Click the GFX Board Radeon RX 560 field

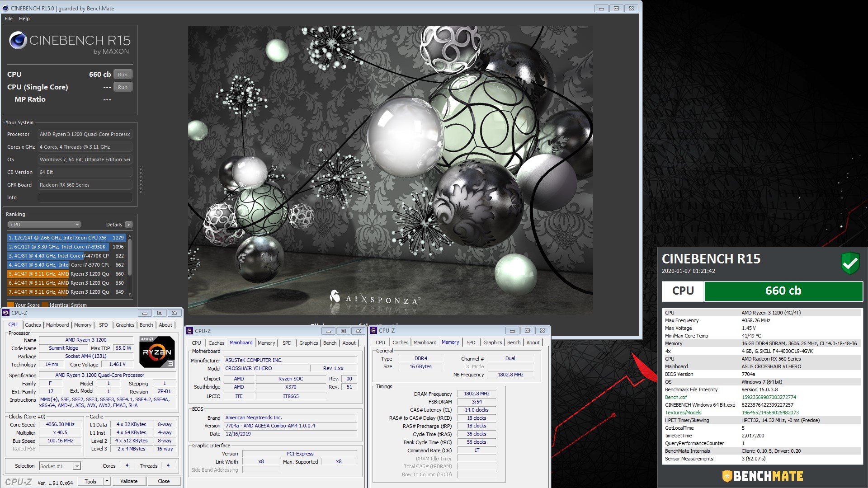tap(85, 185)
